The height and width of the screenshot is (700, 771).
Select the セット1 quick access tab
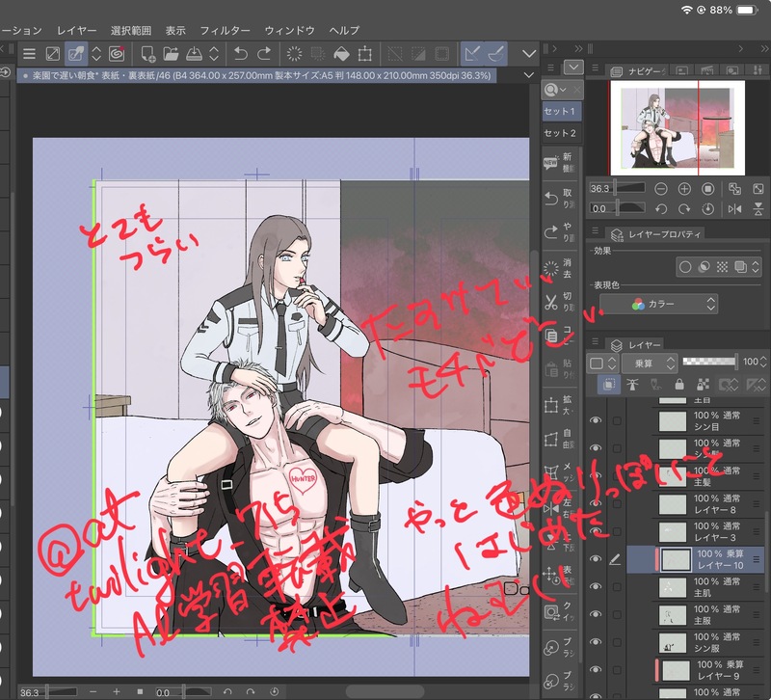(562, 111)
